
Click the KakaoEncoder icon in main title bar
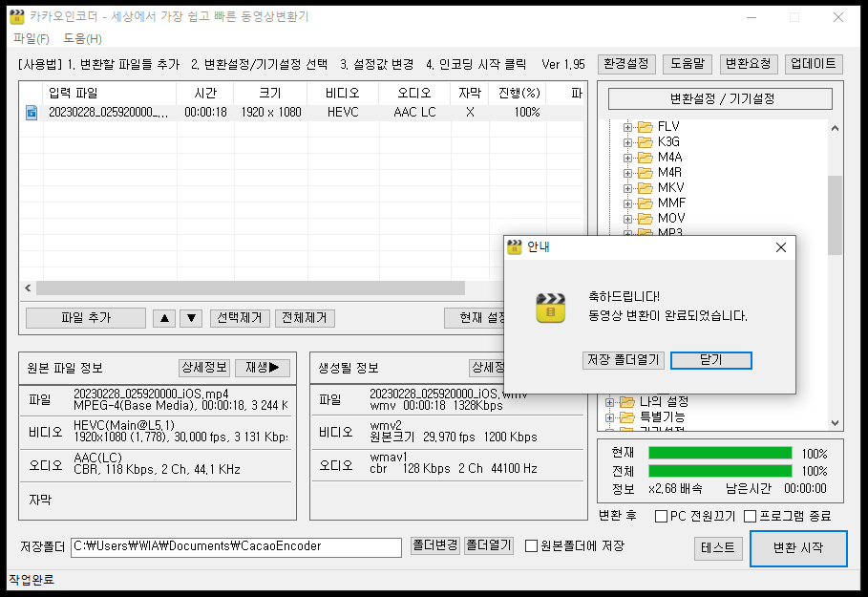17,16
